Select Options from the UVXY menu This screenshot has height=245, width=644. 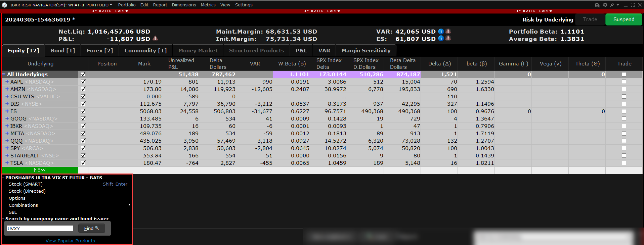click(x=17, y=198)
